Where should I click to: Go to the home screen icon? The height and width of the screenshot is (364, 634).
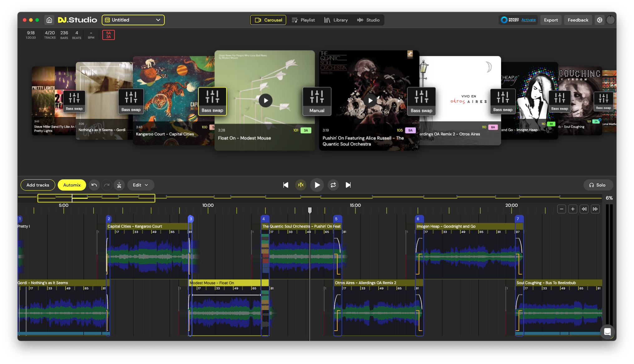point(49,20)
